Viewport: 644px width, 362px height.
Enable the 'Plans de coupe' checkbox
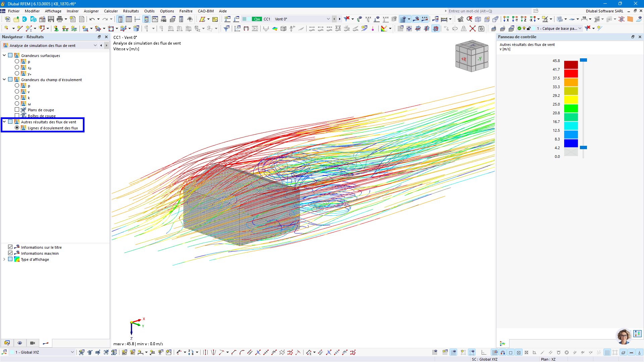(x=17, y=110)
